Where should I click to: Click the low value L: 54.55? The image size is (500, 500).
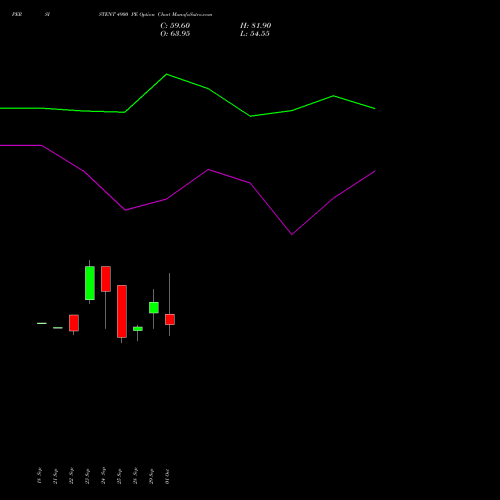[255, 34]
